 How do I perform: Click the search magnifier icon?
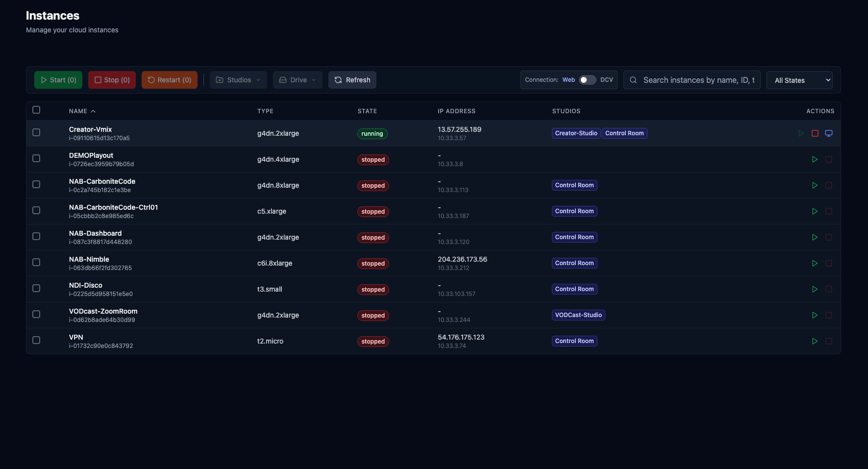pyautogui.click(x=633, y=79)
